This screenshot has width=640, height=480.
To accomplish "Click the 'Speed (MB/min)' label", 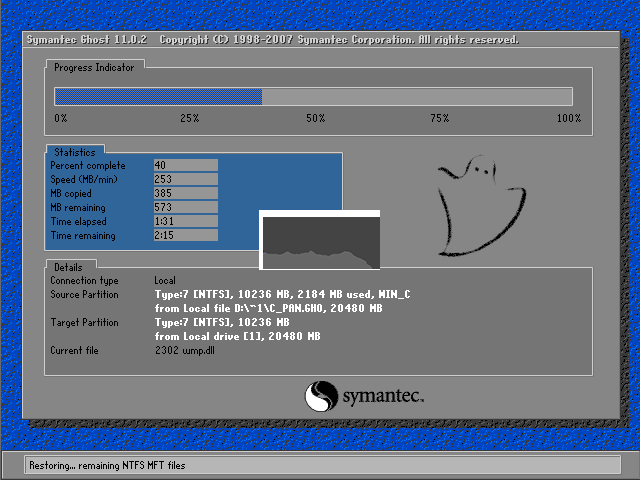I will [x=84, y=180].
